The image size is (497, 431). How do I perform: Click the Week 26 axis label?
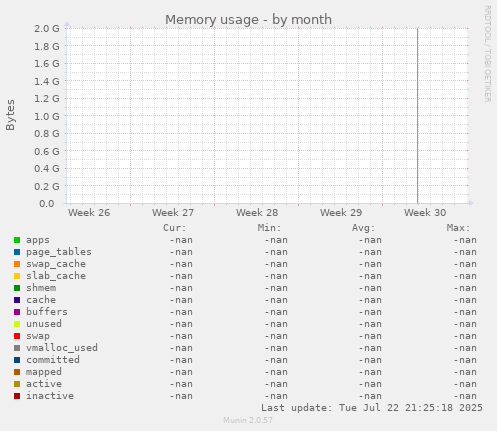click(89, 213)
